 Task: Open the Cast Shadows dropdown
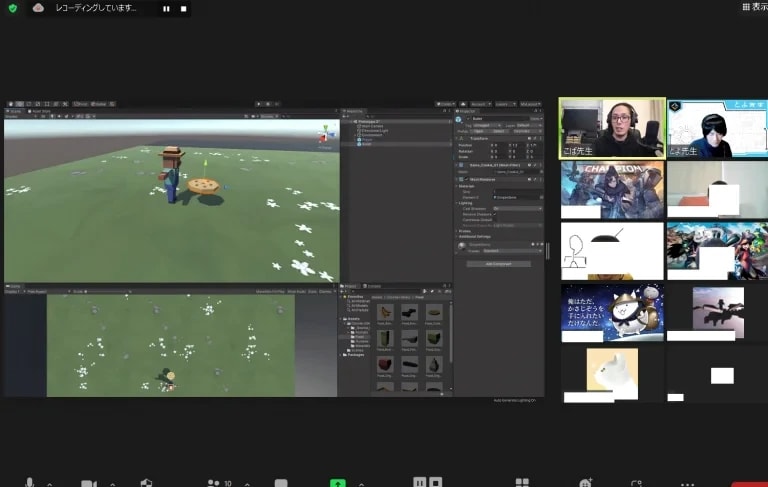[518, 209]
